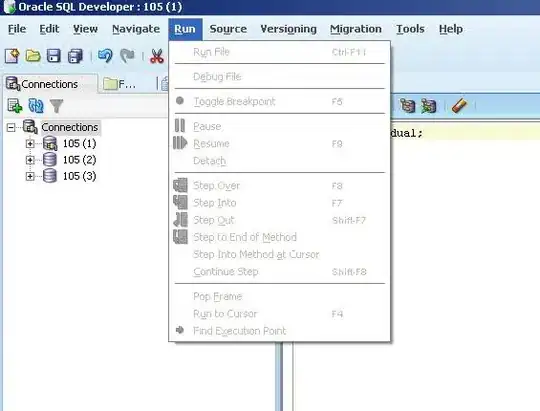Choose Resume in Run menu
This screenshot has height=411, width=540.
(x=279, y=143)
